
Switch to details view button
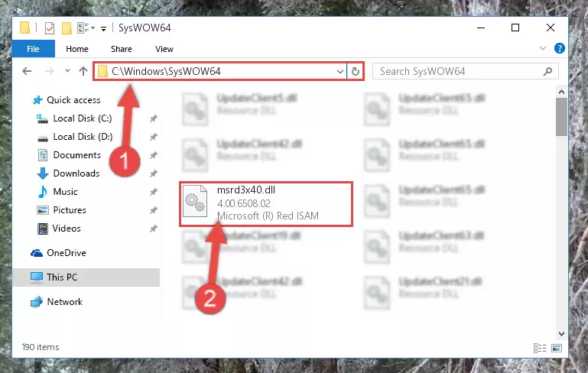click(x=540, y=348)
